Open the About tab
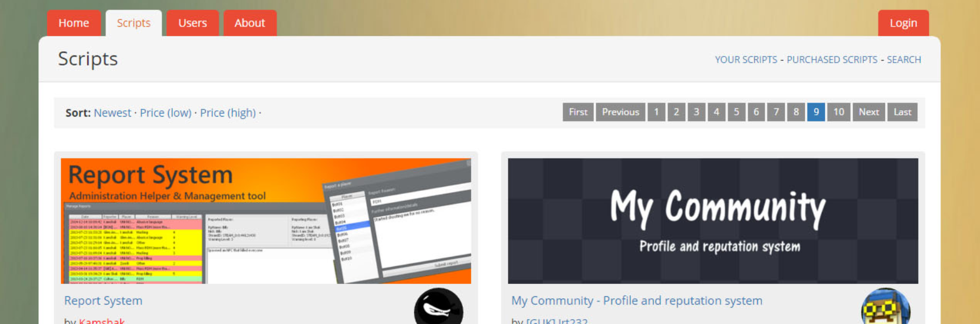The height and width of the screenshot is (324, 980). (249, 23)
